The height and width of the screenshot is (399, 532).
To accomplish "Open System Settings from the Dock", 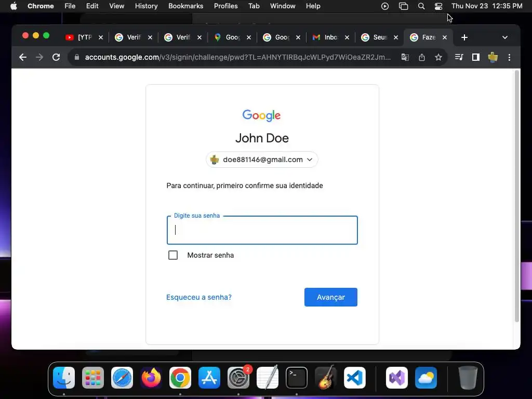I will (238, 378).
